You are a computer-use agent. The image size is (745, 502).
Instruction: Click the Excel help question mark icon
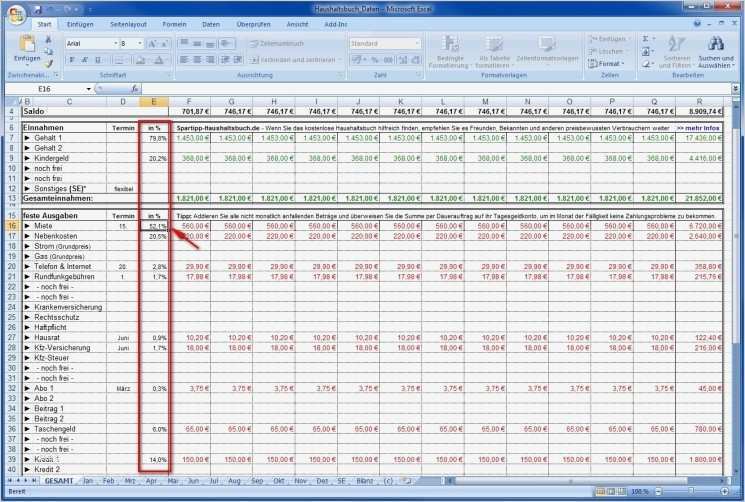[697, 24]
